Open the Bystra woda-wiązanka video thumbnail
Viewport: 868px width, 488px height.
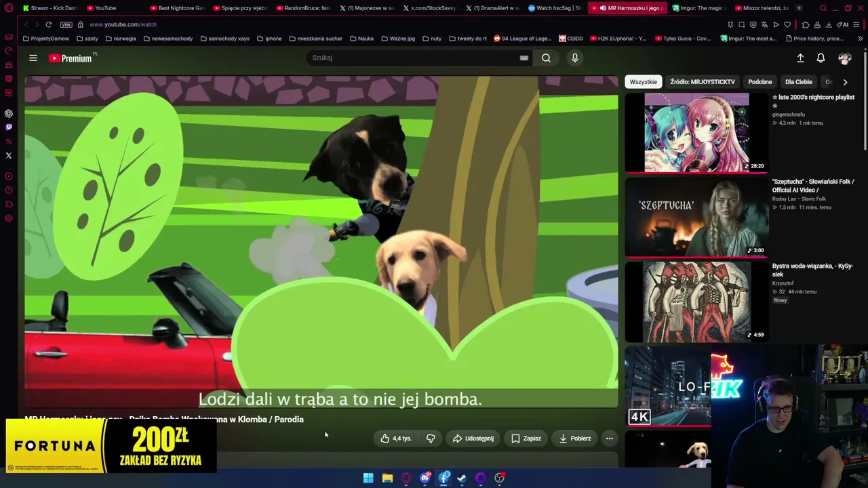pos(696,302)
